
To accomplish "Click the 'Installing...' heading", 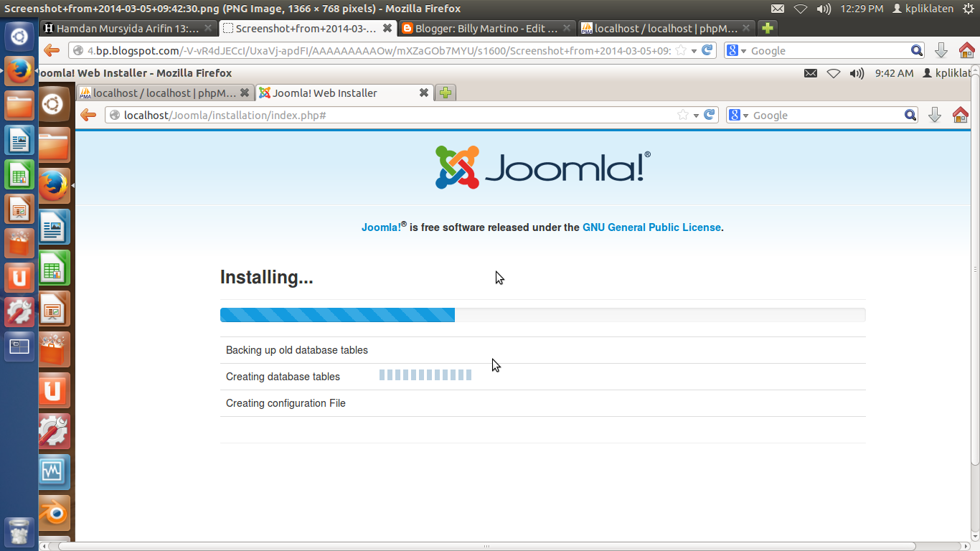I will coord(267,278).
